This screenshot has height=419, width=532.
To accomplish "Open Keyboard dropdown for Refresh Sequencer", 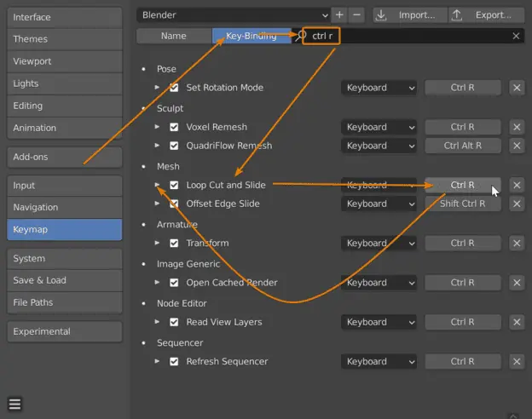I will (x=379, y=361).
